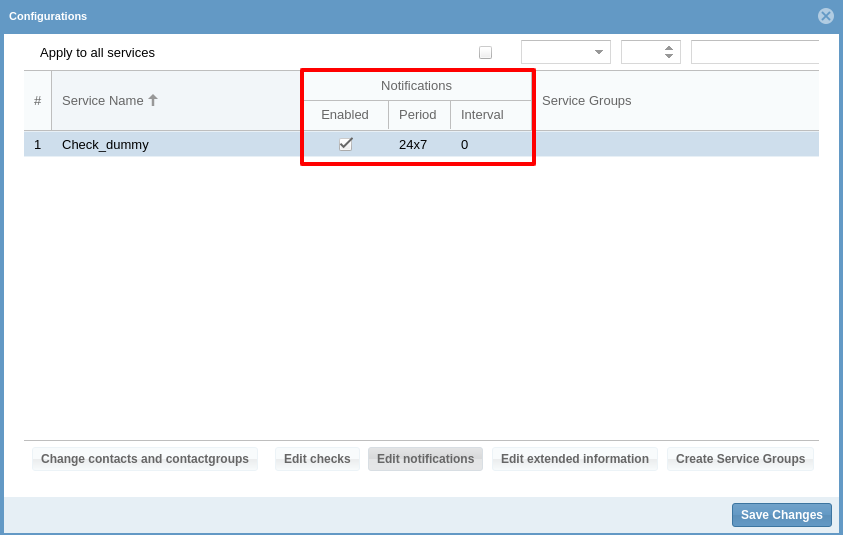The image size is (843, 535).
Task: Click the sort arrow beside Service Name
Action: pyautogui.click(x=153, y=100)
